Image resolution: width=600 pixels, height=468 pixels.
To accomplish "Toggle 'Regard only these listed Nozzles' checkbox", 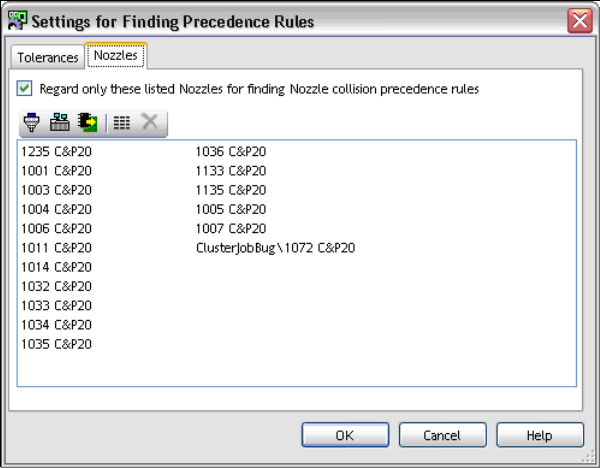I will pyautogui.click(x=24, y=89).
